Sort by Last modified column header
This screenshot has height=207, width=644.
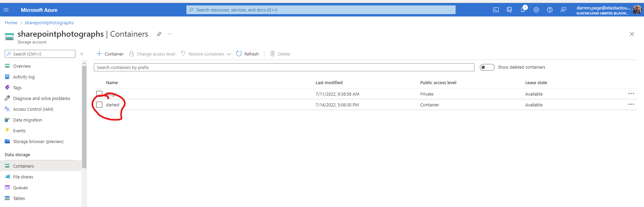pos(329,83)
